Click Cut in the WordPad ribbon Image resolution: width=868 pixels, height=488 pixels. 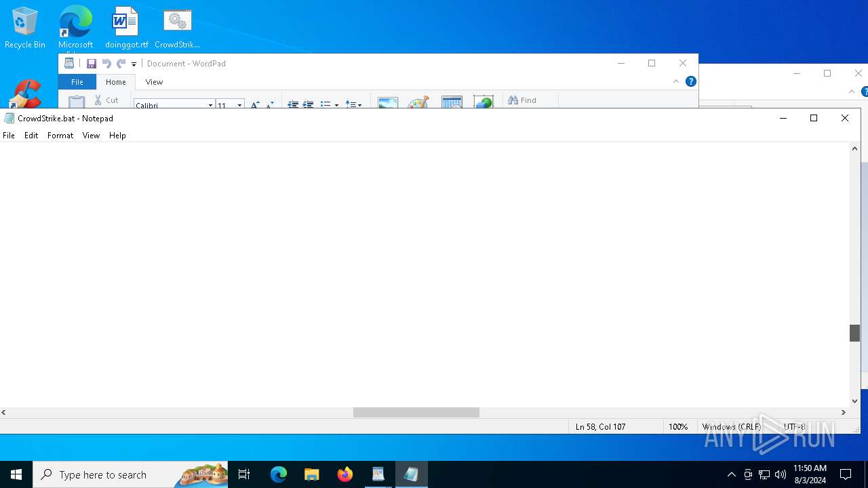[x=106, y=100]
